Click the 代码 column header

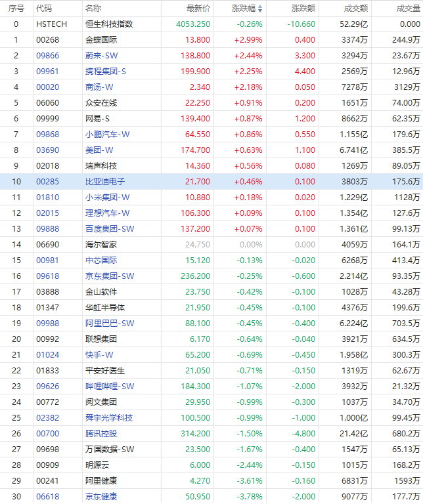(44, 9)
